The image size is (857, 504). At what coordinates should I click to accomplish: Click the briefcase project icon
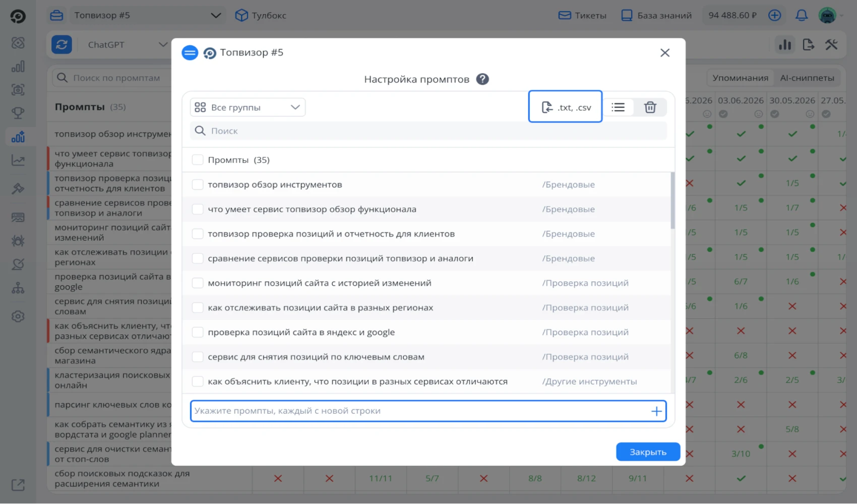coord(57,15)
